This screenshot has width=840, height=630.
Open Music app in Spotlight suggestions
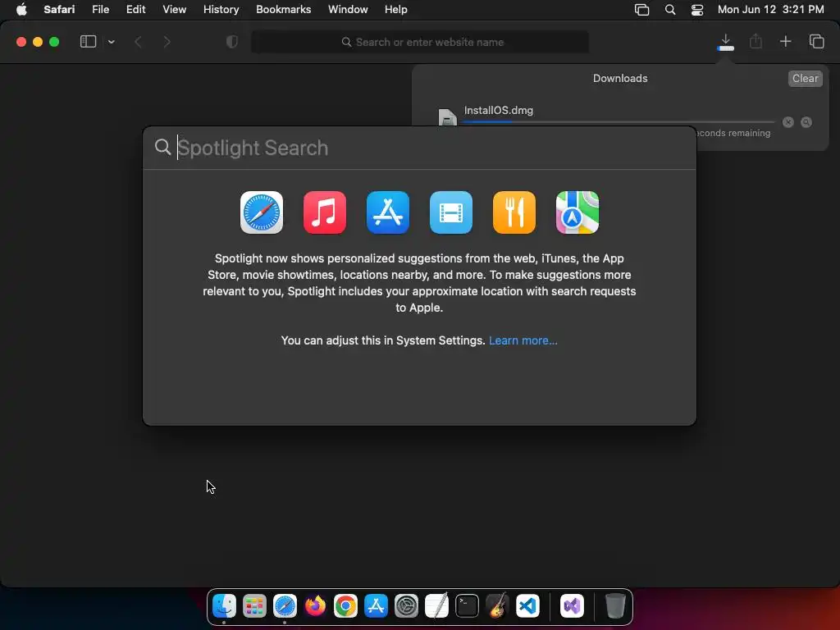(325, 212)
